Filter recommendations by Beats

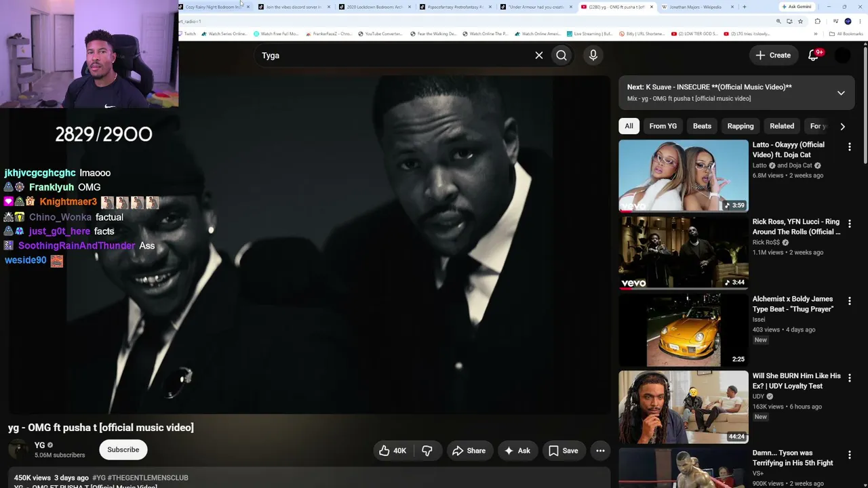click(x=702, y=126)
